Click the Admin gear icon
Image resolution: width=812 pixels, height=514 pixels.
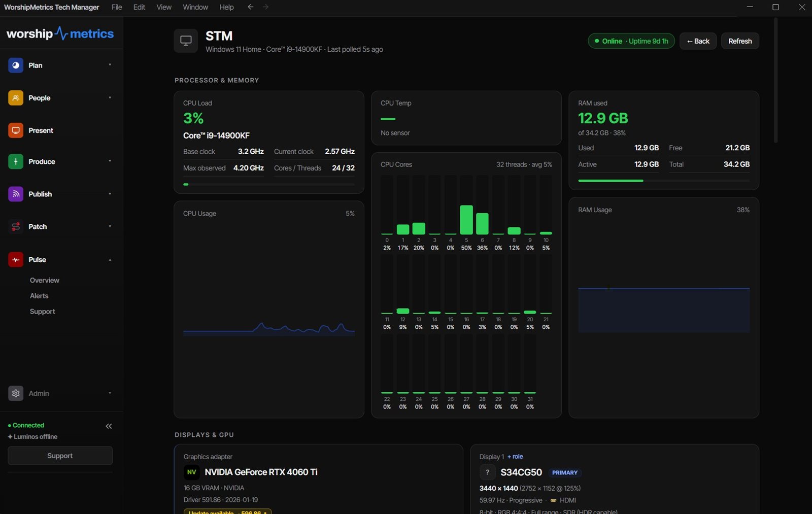pos(16,393)
